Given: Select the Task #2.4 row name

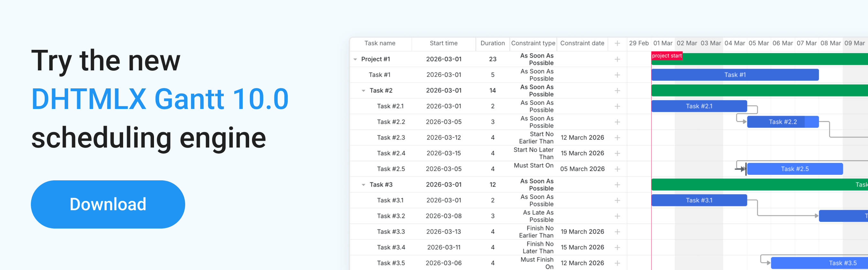Looking at the screenshot, I should (x=391, y=153).
